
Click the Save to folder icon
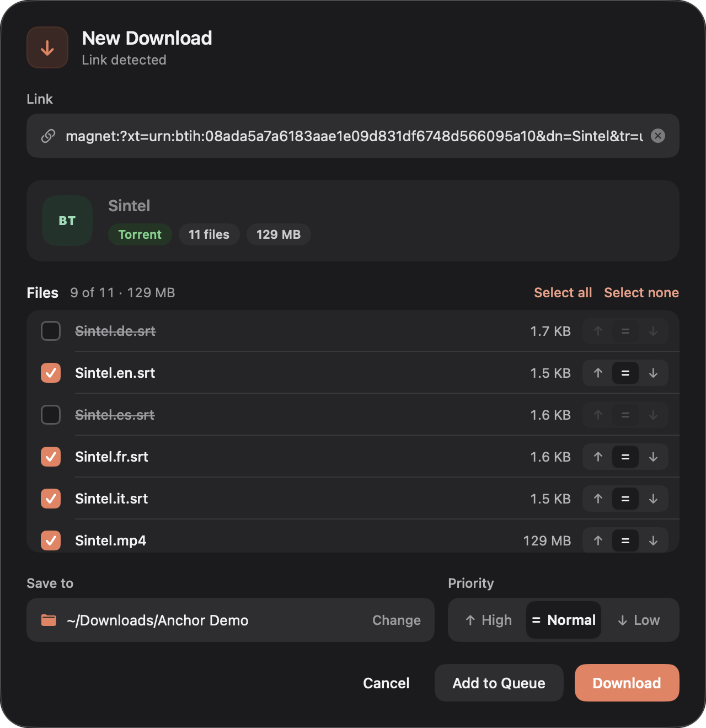(49, 620)
